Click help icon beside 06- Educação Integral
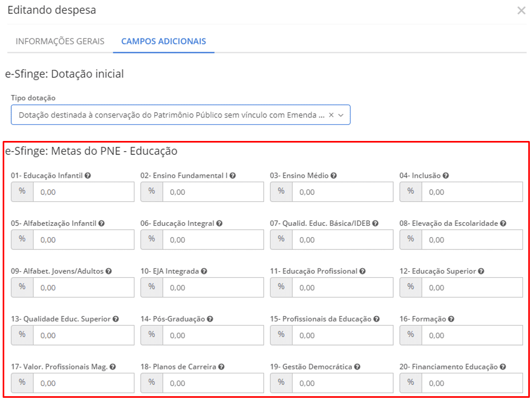 219,224
